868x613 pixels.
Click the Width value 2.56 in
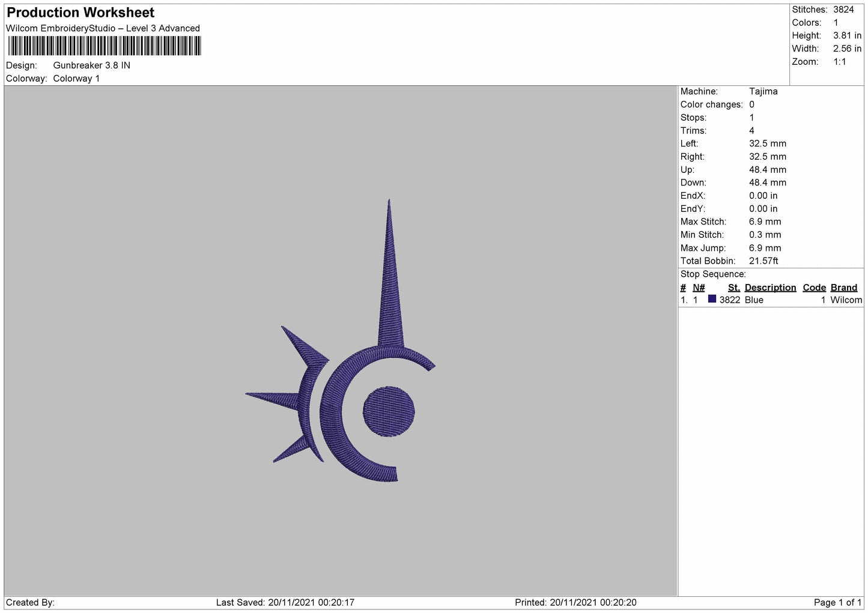tap(847, 49)
